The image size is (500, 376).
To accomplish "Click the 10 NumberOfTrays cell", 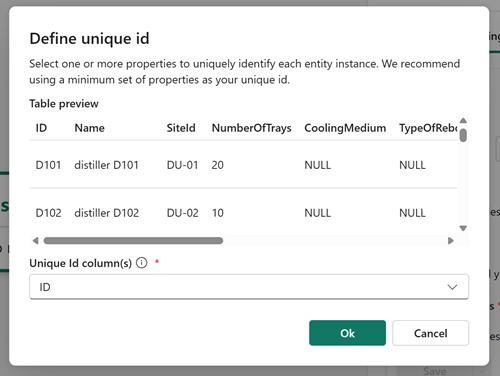I will pyautogui.click(x=218, y=213).
